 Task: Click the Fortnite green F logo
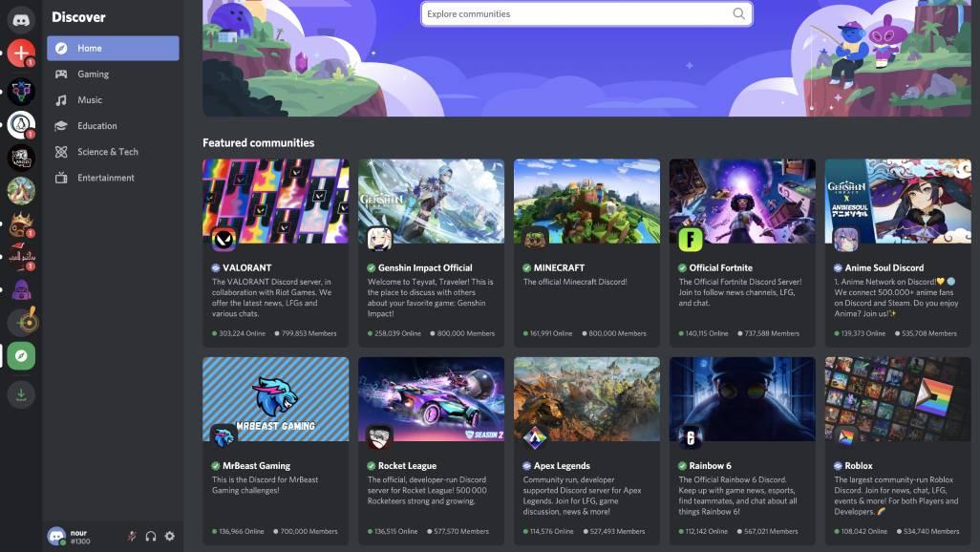pyautogui.click(x=690, y=239)
